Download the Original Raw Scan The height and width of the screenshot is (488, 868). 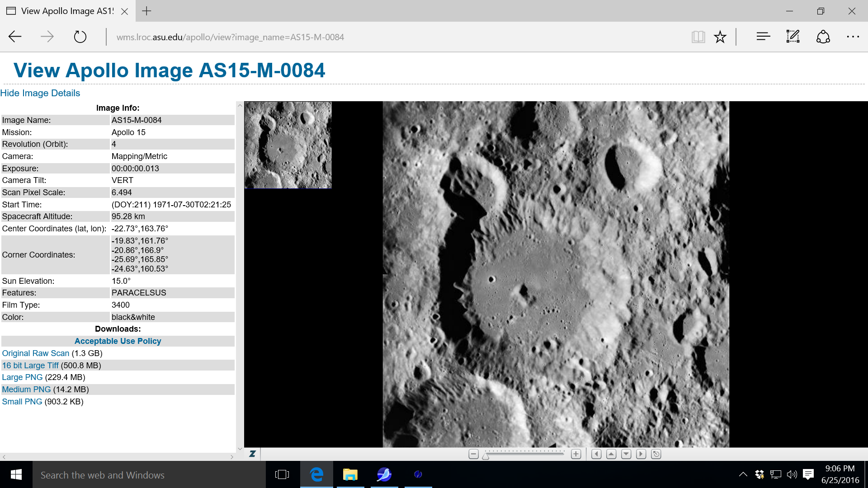coord(36,353)
